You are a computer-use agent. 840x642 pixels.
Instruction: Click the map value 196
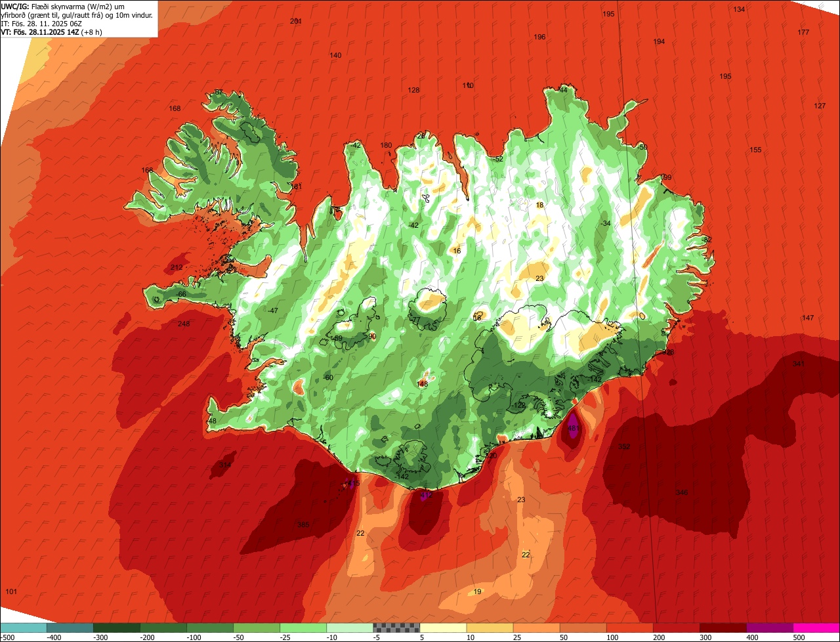[x=539, y=37]
